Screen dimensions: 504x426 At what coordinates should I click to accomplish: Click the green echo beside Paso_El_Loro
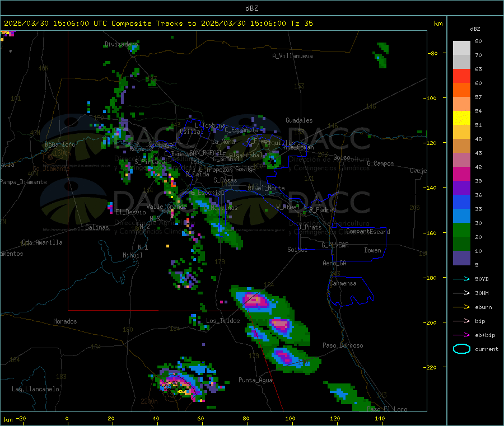349,397
